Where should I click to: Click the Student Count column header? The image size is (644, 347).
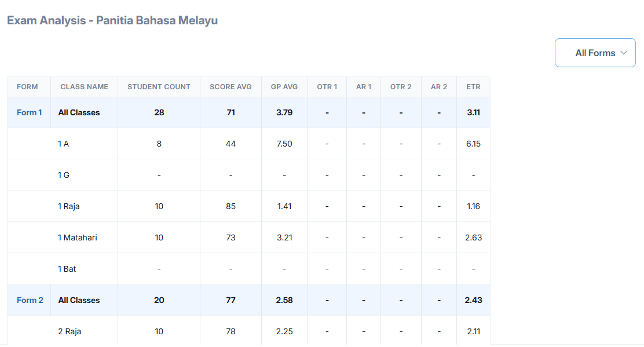(x=159, y=87)
